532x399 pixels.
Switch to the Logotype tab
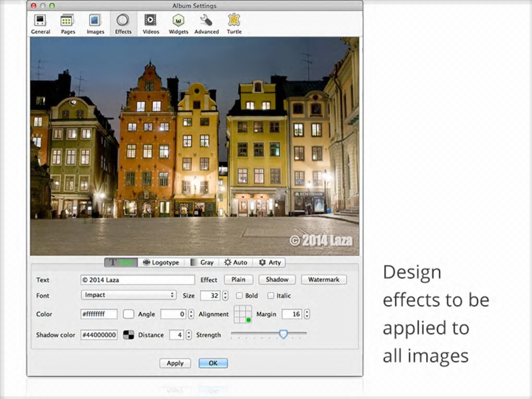click(x=161, y=262)
